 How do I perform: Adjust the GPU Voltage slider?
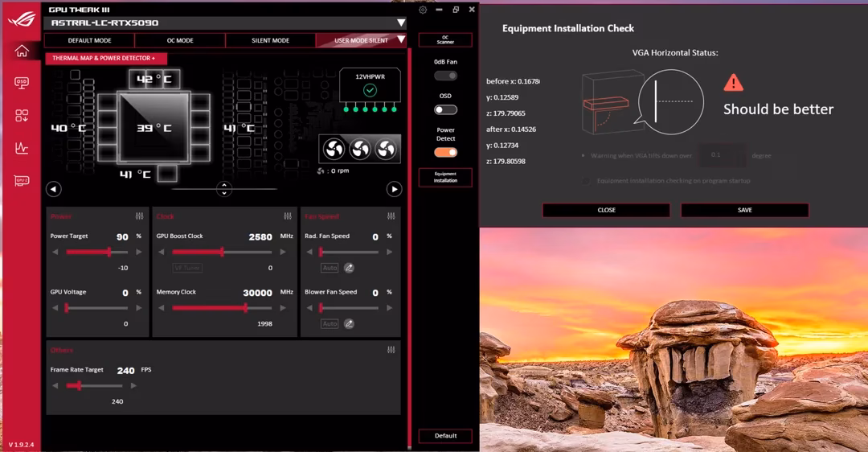97,308
